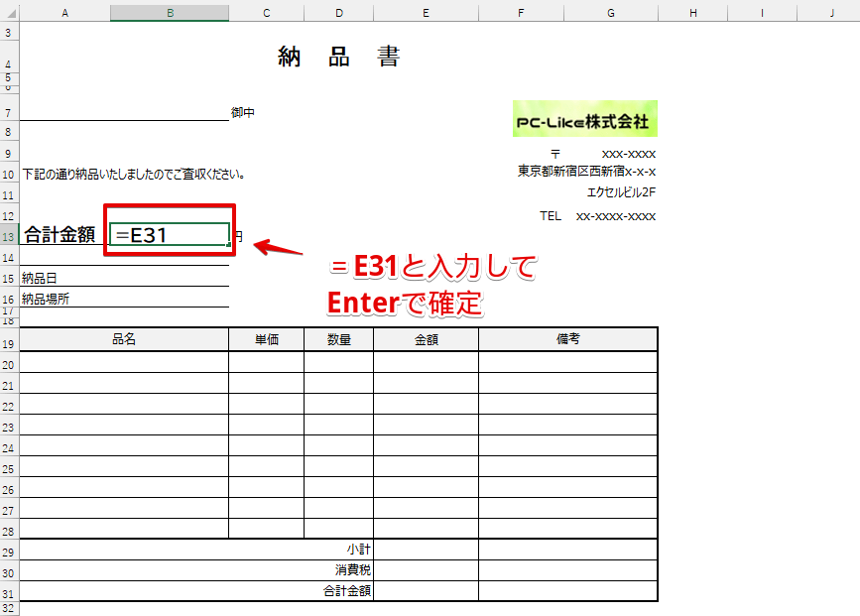Click the phone number xx-xxxx-xxxx
This screenshot has height=616, width=860.
[615, 216]
